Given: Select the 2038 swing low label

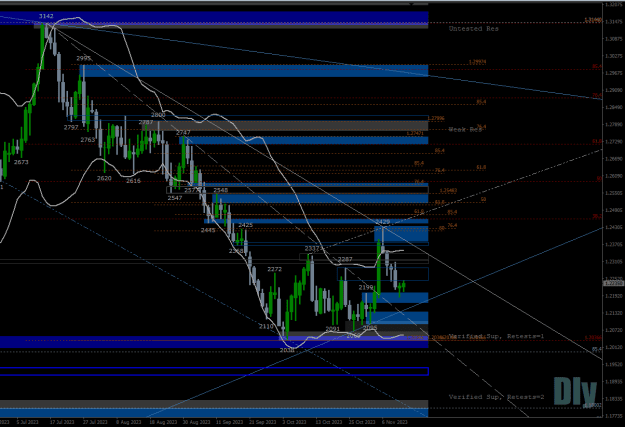Looking at the screenshot, I should (x=287, y=350).
